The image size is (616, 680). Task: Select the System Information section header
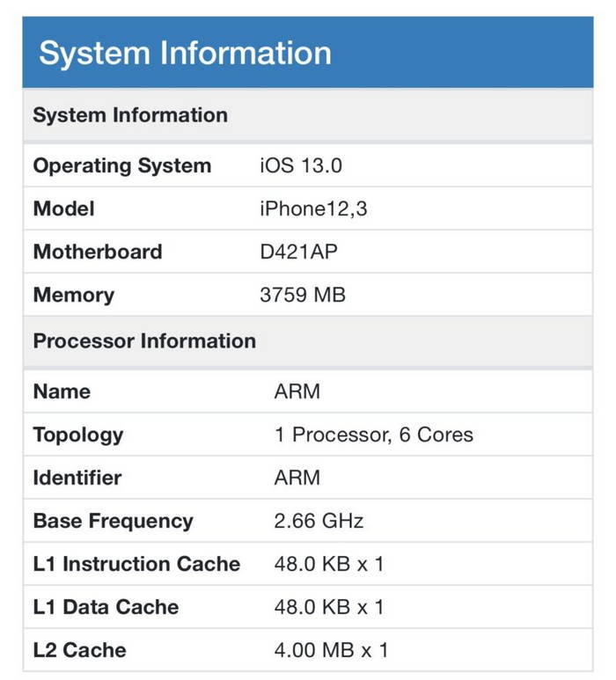point(130,115)
